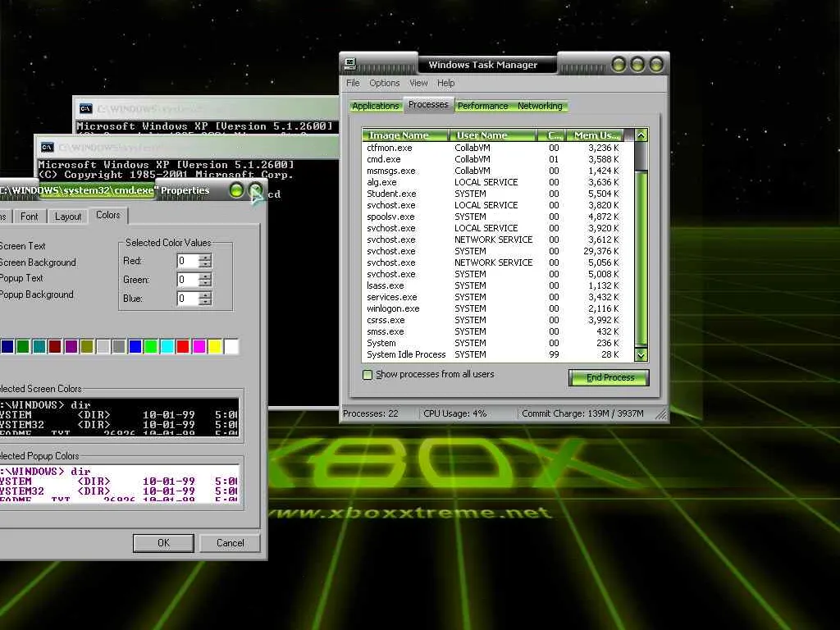840x630 pixels.
Task: Click the CPU Usage status bar entry
Action: (x=454, y=413)
